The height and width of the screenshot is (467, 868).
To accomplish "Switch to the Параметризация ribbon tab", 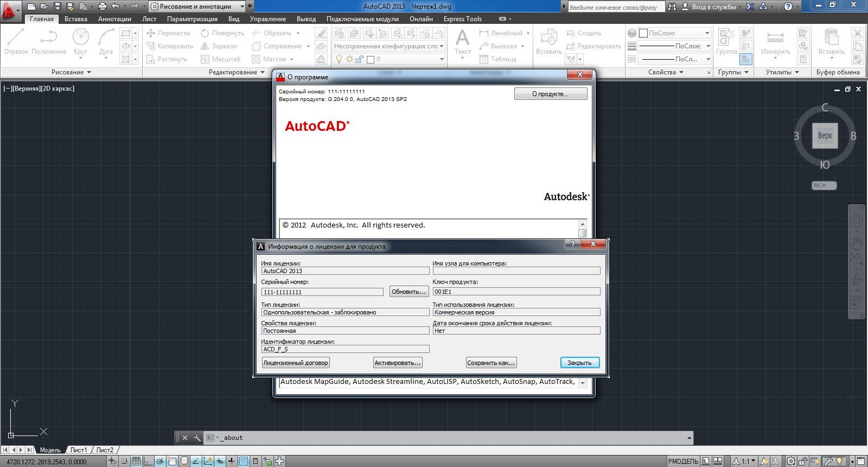I will [192, 19].
